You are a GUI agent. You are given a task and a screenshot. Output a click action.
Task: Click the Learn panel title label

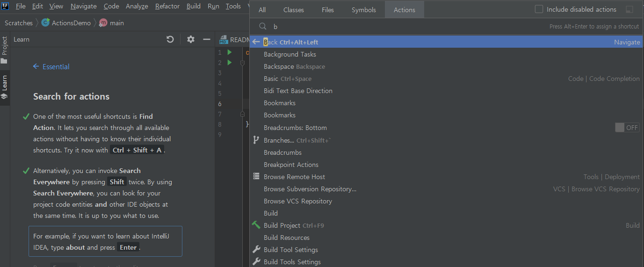click(x=22, y=39)
